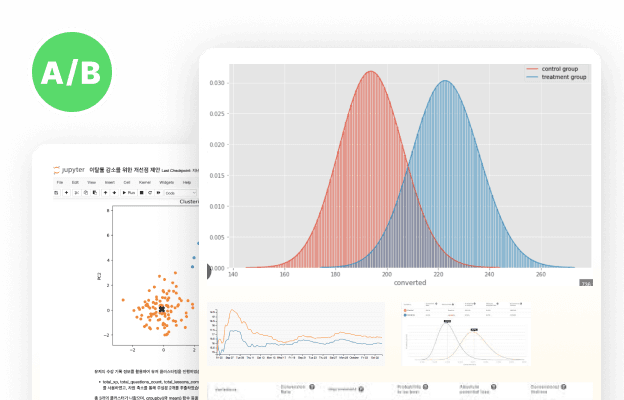Viewport: 624px width, 400px height.
Task: Paste cell using the paste icon
Action: tap(96, 192)
